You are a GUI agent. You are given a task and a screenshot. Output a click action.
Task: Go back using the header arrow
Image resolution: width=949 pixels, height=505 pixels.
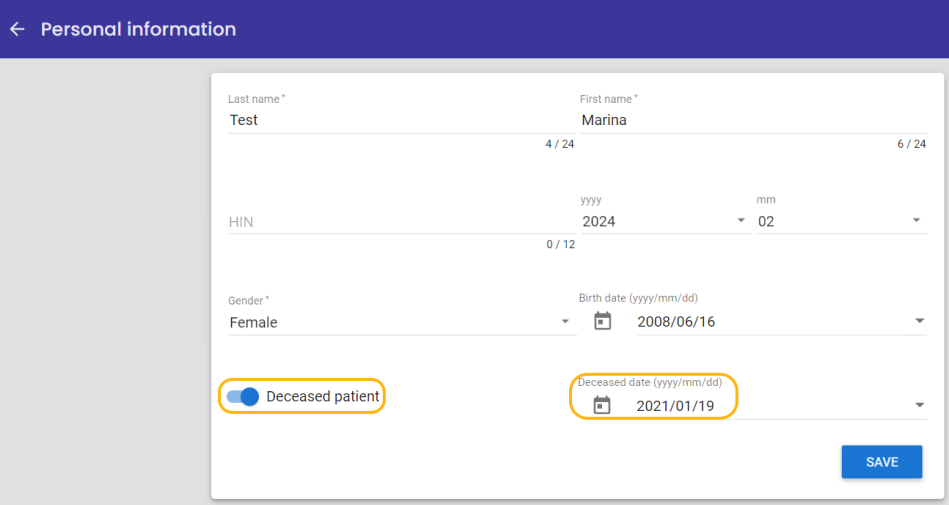click(18, 29)
